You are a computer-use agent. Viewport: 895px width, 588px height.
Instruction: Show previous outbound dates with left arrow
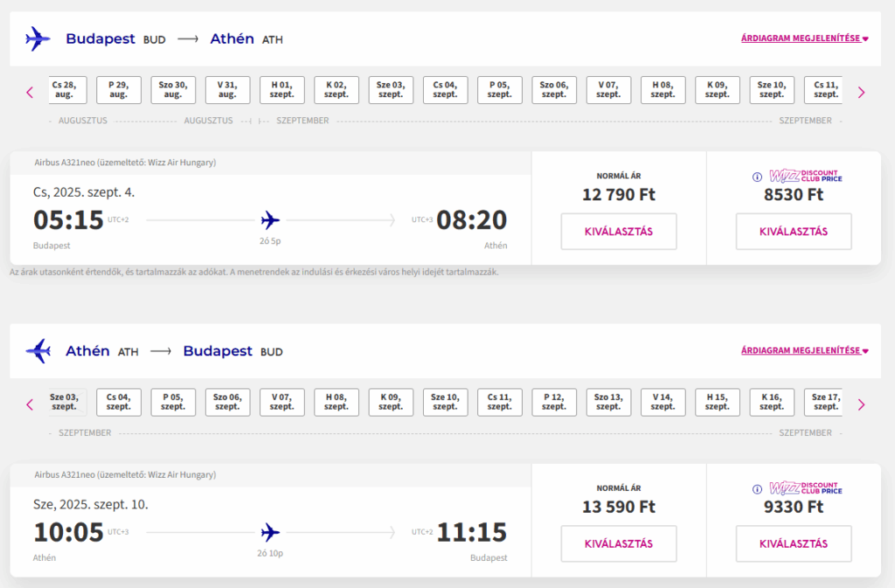point(30,93)
